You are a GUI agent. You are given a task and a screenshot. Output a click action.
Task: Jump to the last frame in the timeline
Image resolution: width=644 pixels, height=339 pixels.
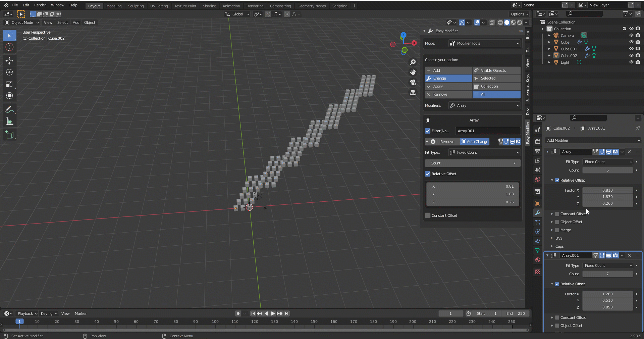[287, 313]
